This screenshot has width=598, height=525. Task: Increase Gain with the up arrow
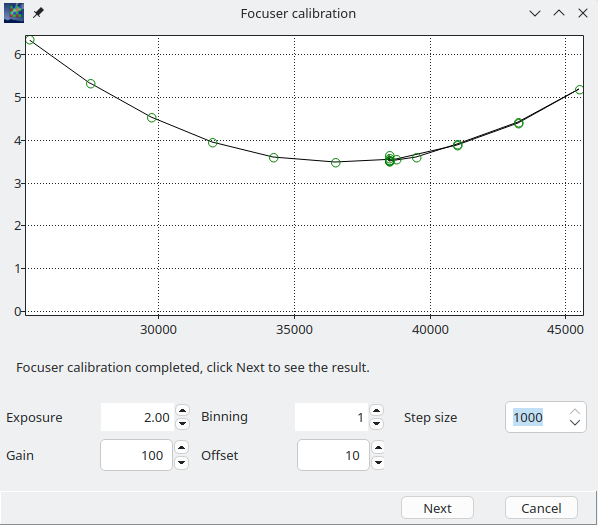[x=182, y=448]
